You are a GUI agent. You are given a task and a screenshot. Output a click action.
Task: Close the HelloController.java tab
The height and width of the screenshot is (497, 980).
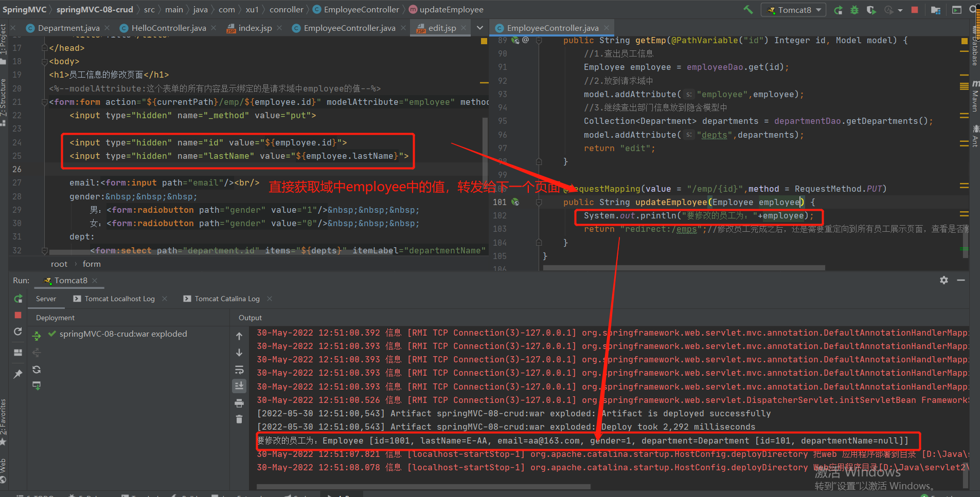point(213,28)
